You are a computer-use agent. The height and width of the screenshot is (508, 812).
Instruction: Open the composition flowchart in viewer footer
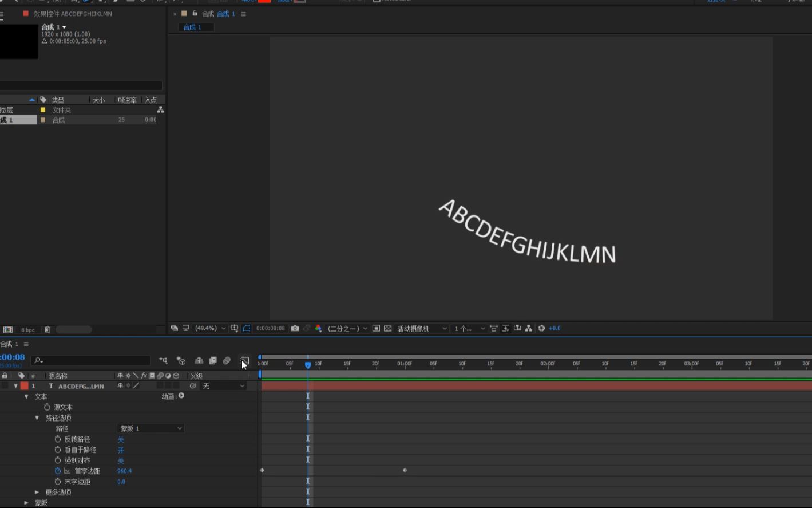pos(529,328)
